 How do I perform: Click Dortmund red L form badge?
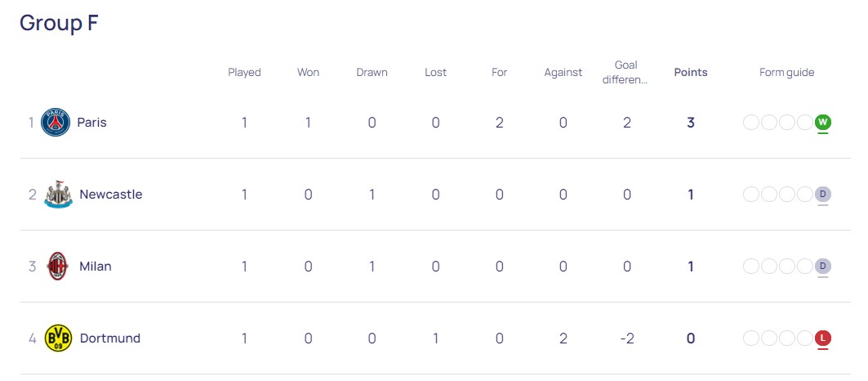(x=822, y=338)
